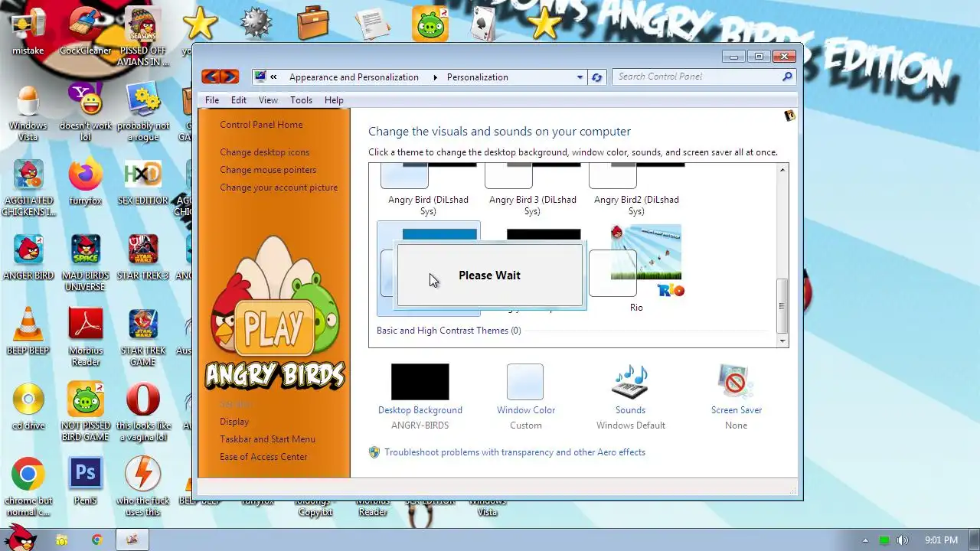980x551 pixels.
Task: Open Chrome from the taskbar
Action: coord(97,540)
